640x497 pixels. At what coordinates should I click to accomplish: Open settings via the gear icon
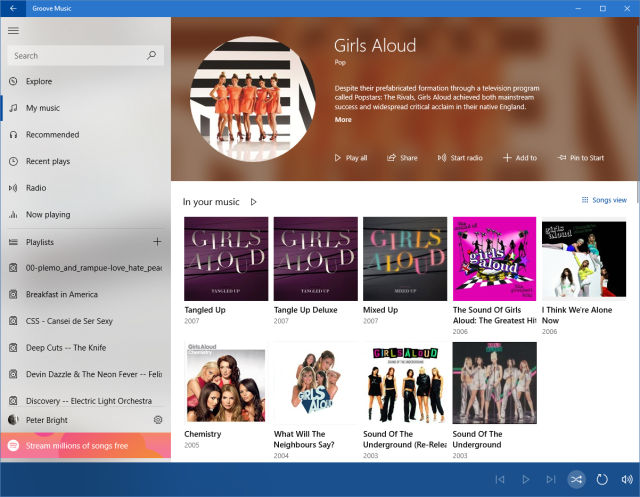(x=158, y=419)
